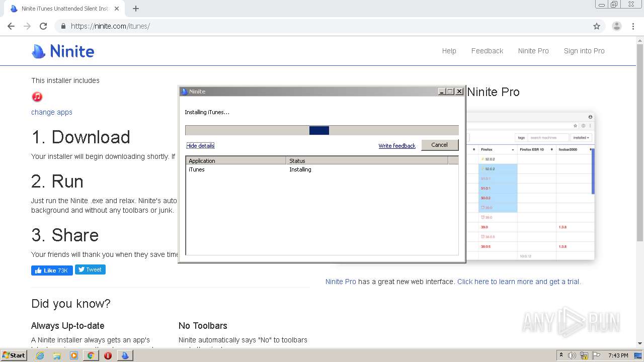The image size is (644, 362).
Task: View site info via padlock icon
Action: click(63, 26)
